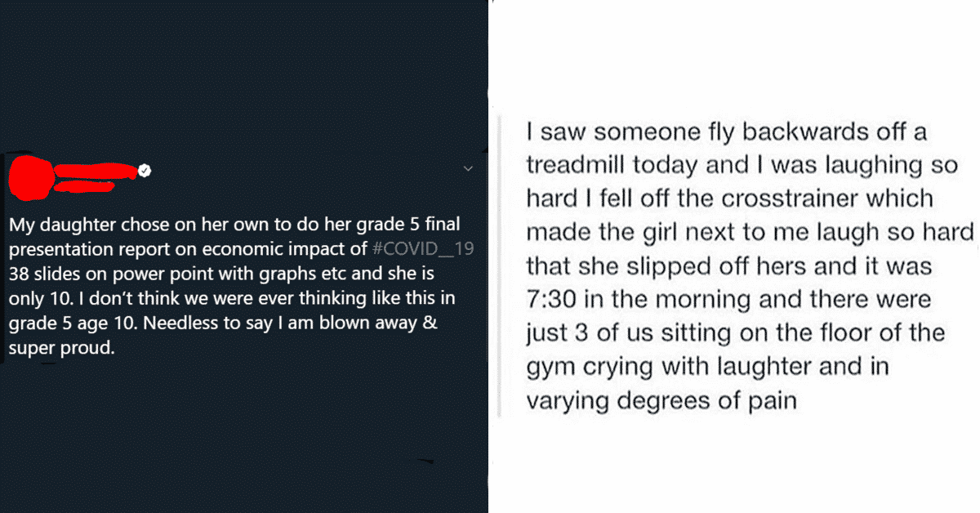Click the words "super proud."
Screen dimensions: 980x513
click(x=61, y=349)
